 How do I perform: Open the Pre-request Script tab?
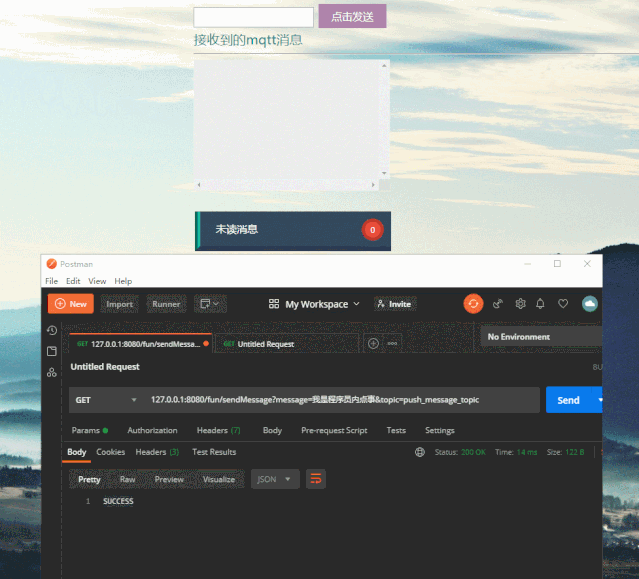coord(334,430)
